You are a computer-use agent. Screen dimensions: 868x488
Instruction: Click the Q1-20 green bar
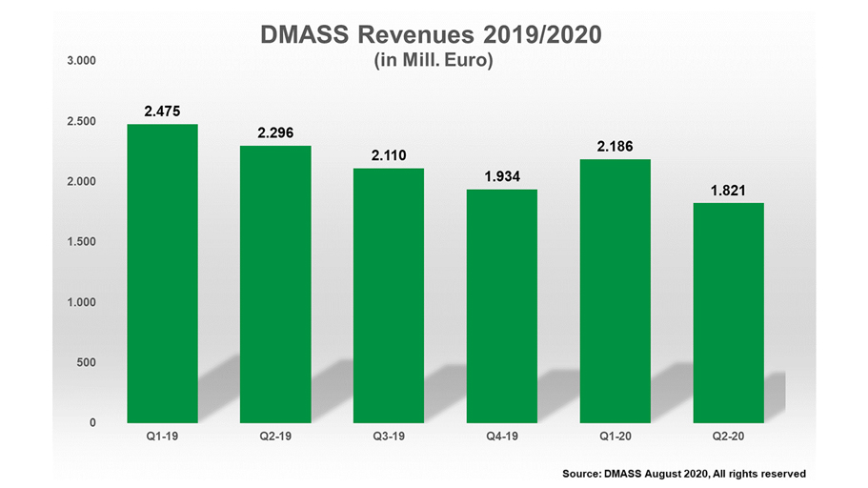click(x=615, y=291)
